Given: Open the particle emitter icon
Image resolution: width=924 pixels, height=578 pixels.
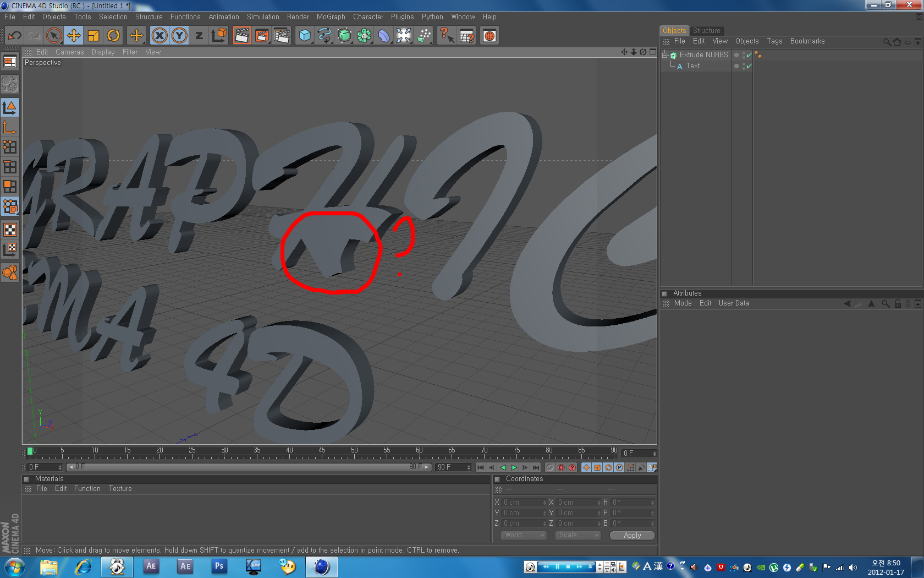Looking at the screenshot, I should pyautogui.click(x=424, y=36).
